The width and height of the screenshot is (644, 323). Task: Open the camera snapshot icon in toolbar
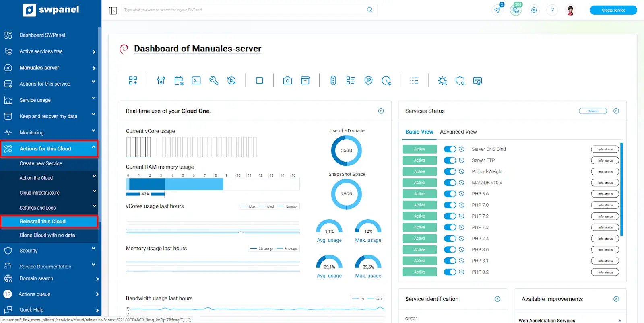(x=287, y=81)
